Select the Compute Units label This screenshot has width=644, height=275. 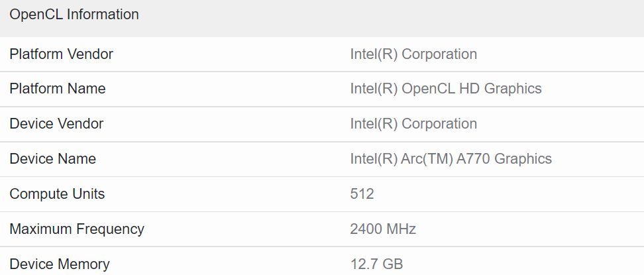coord(57,194)
